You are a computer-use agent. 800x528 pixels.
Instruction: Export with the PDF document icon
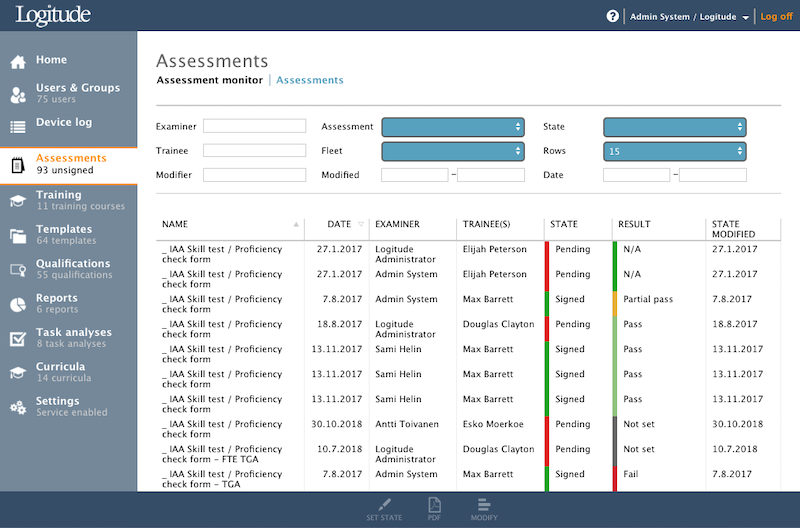[434, 505]
